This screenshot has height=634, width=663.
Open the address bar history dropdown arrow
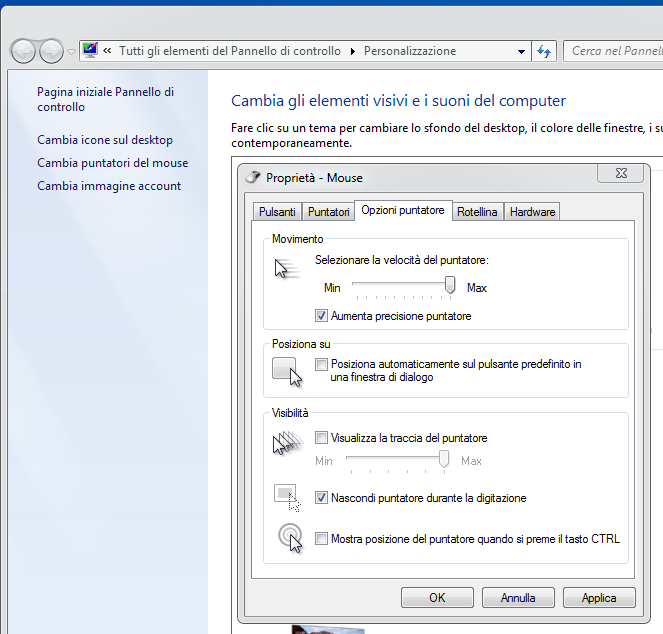click(x=522, y=51)
